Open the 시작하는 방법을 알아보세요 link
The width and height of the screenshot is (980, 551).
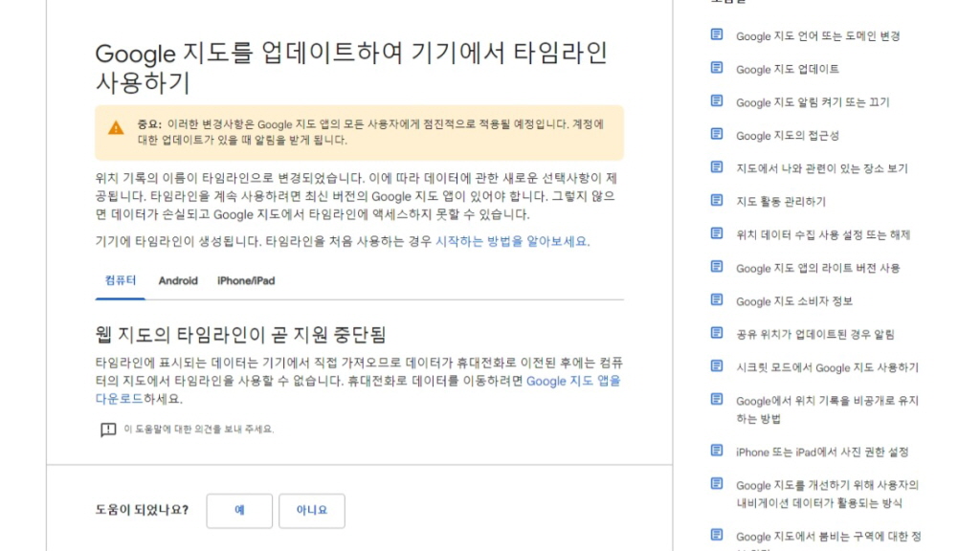click(x=513, y=241)
